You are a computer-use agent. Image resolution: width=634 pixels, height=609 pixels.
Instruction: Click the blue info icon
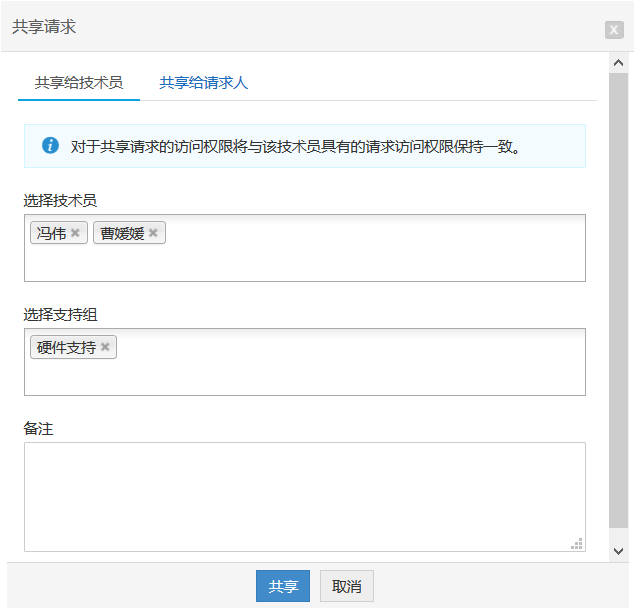click(50, 146)
